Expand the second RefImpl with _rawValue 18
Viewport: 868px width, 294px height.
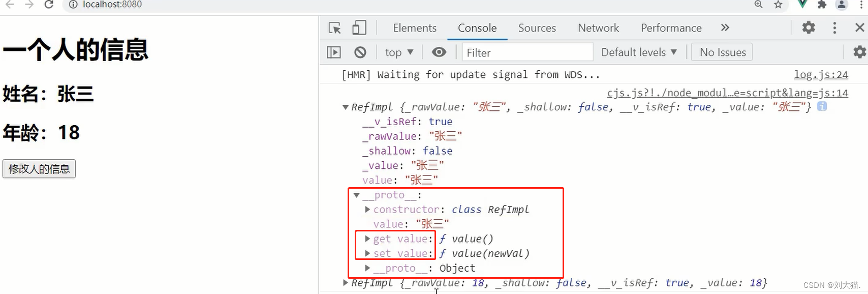[346, 283]
